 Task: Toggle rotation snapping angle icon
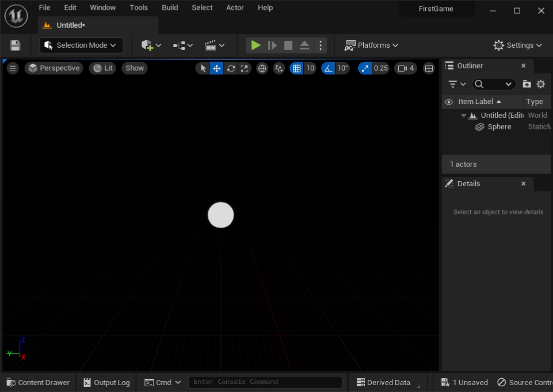click(x=328, y=68)
